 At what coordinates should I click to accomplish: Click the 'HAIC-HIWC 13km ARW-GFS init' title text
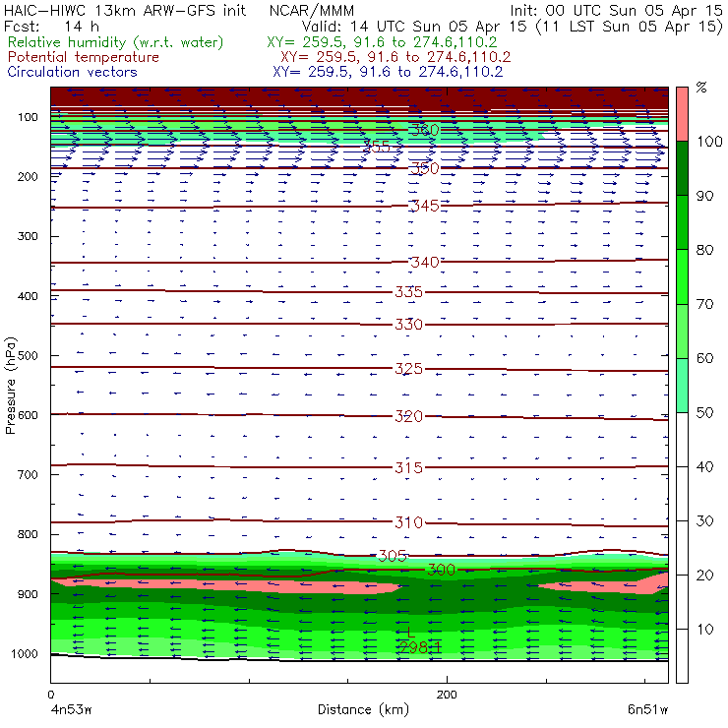click(125, 10)
